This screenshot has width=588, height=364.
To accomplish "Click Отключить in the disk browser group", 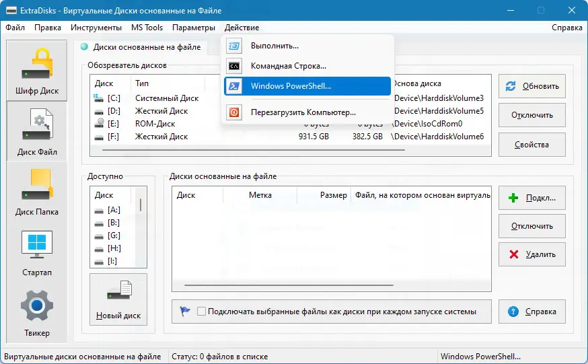I will coord(531,115).
